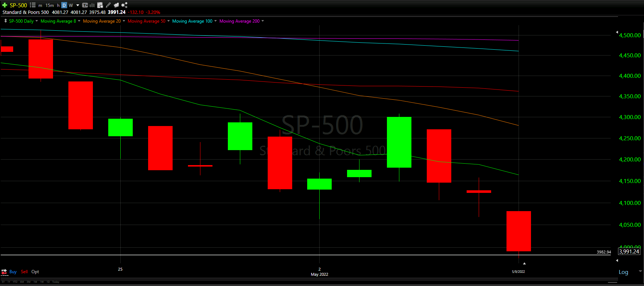This screenshot has height=286, width=644.
Task: Click the -132.10 change value
Action: [136, 12]
